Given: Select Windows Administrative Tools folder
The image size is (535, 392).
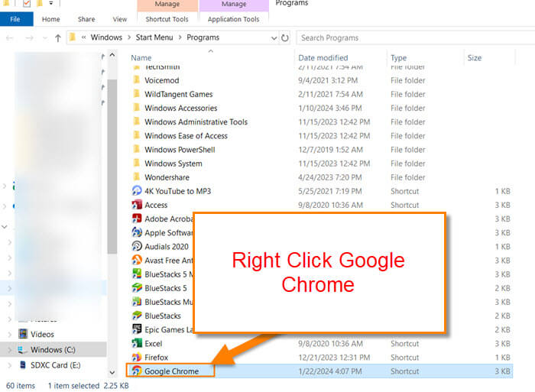Looking at the screenshot, I should (196, 121).
